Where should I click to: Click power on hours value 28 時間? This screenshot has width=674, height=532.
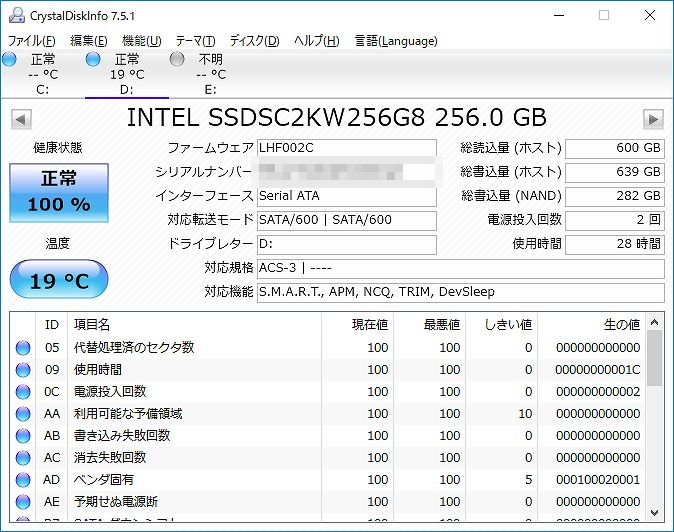tap(615, 244)
